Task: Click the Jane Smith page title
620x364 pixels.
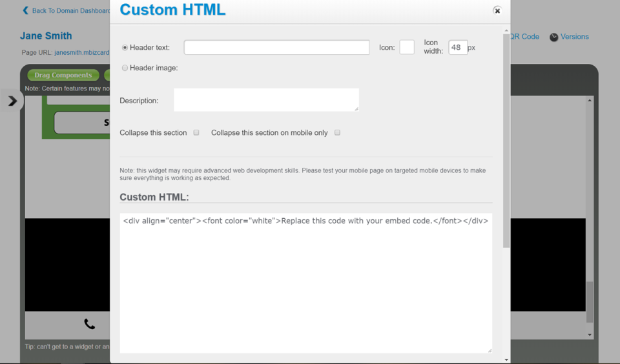Action: [x=46, y=36]
